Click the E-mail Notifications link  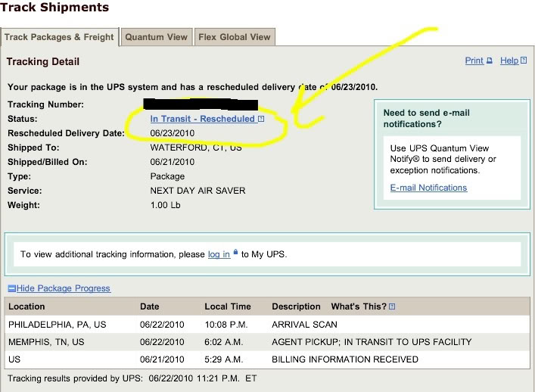[x=428, y=188]
